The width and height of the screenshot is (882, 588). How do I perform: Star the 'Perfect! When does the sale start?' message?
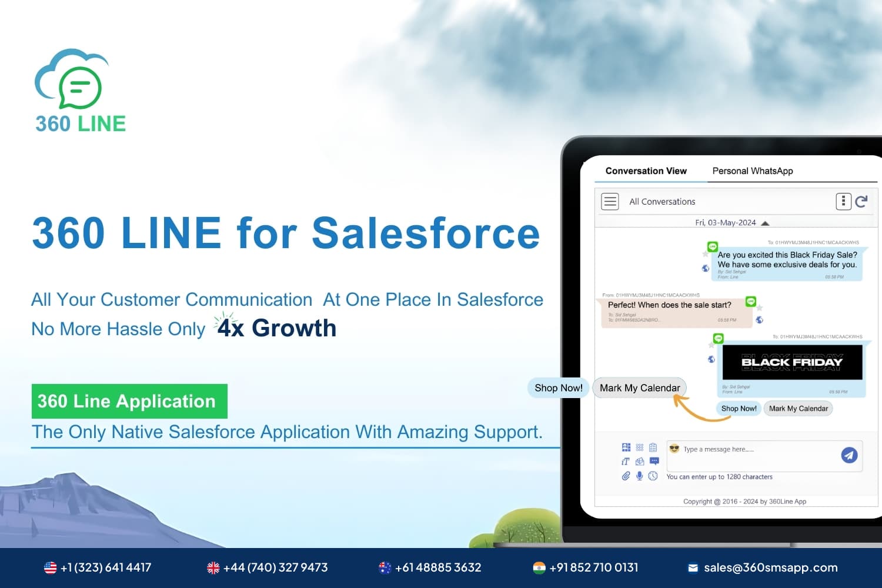pos(760,308)
